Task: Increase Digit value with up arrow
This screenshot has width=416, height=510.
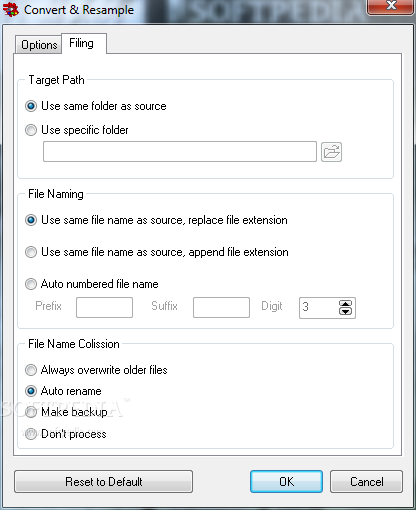Action: tap(345, 304)
